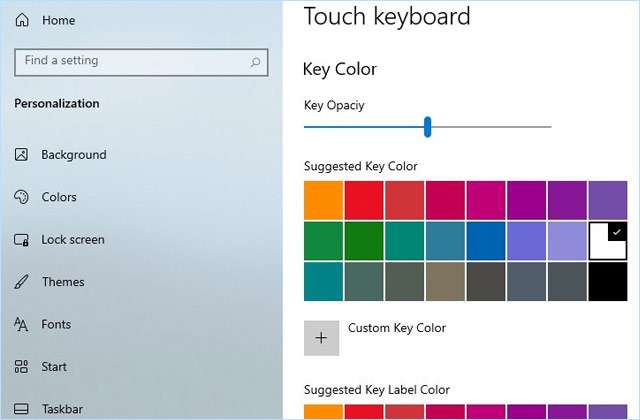Click the Lock screen icon

point(22,240)
